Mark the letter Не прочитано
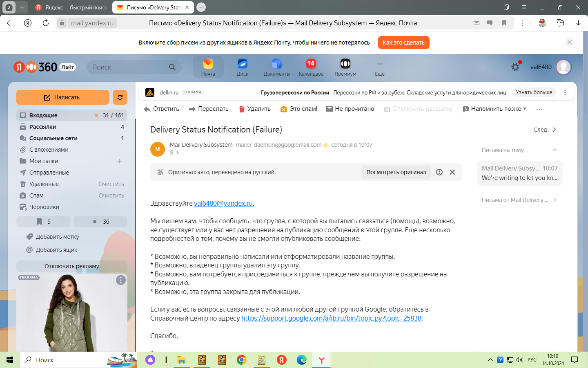Viewport: 588px width, 368px height. (350, 109)
